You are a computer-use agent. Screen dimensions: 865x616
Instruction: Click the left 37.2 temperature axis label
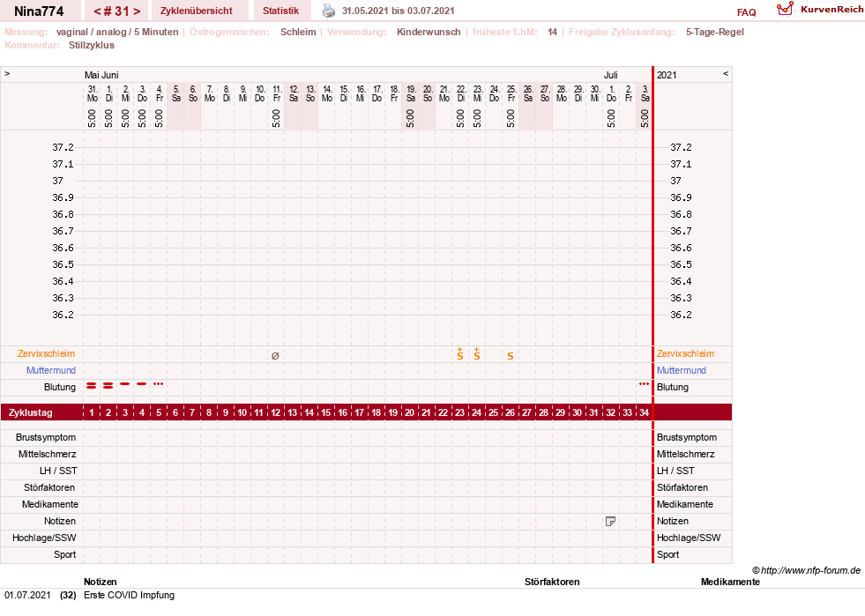63,147
